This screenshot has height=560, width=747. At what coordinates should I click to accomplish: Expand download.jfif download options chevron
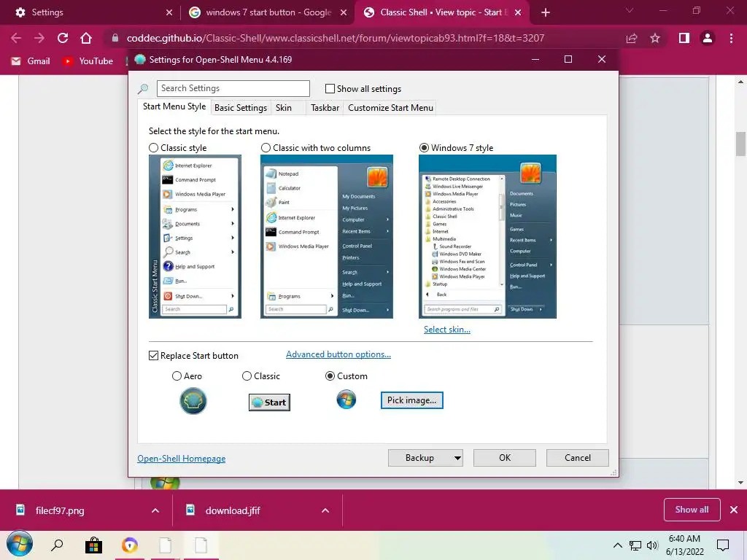[x=325, y=510]
